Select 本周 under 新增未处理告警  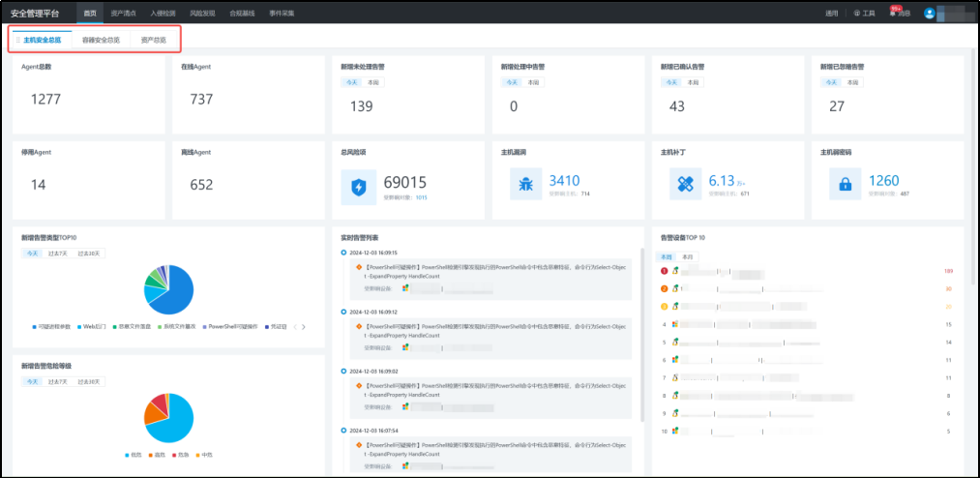point(372,82)
